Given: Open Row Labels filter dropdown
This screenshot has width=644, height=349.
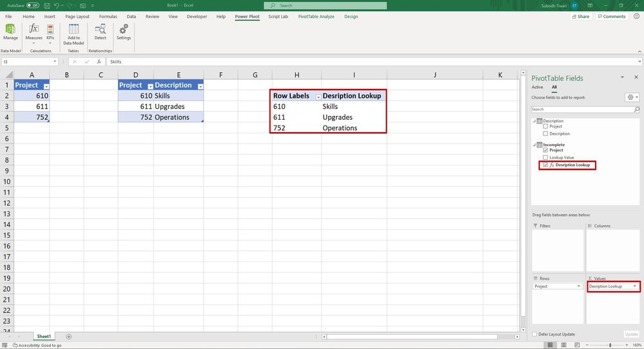Looking at the screenshot, I should pos(318,97).
